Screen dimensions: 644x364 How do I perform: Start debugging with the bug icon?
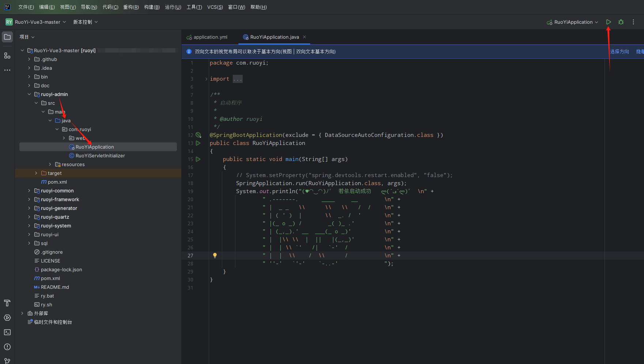[621, 22]
